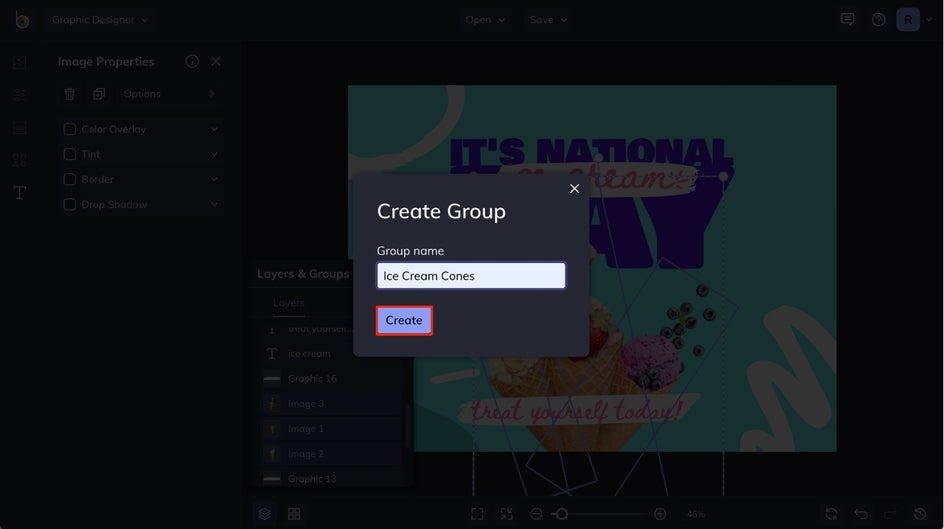The width and height of the screenshot is (944, 529).
Task: Enable the Drop Shadow checkbox
Action: [70, 205]
